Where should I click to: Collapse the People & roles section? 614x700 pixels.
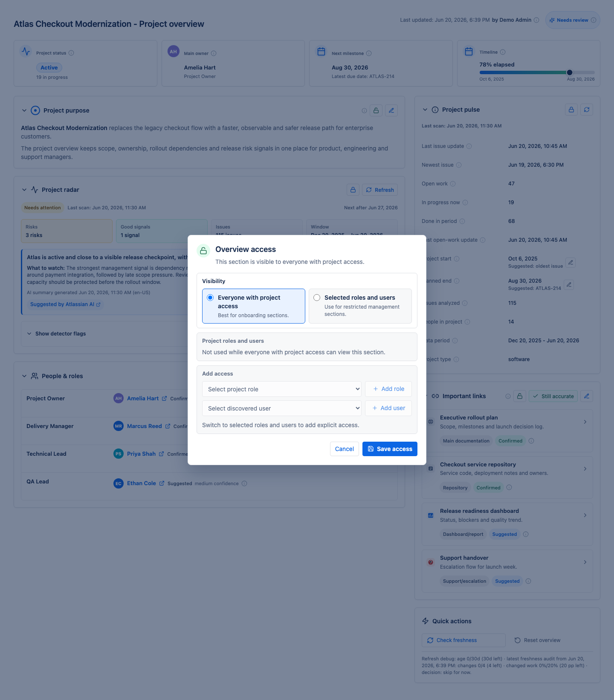pyautogui.click(x=24, y=376)
